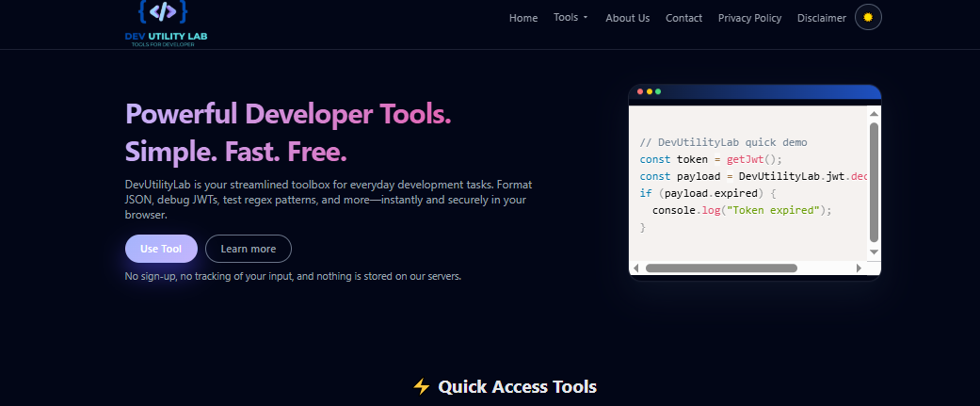Click the vertical scrollbar thumb in code panel
The height and width of the screenshot is (406, 980).
pos(875,182)
